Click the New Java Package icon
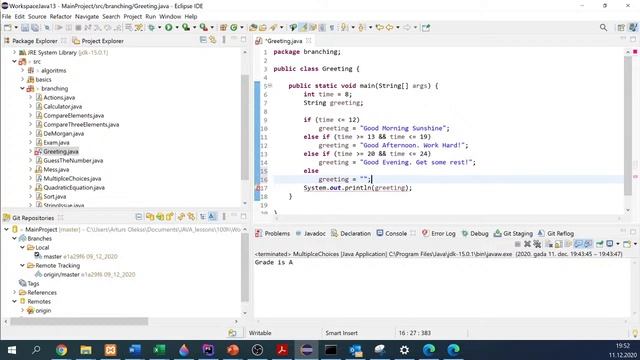 pos(223,28)
